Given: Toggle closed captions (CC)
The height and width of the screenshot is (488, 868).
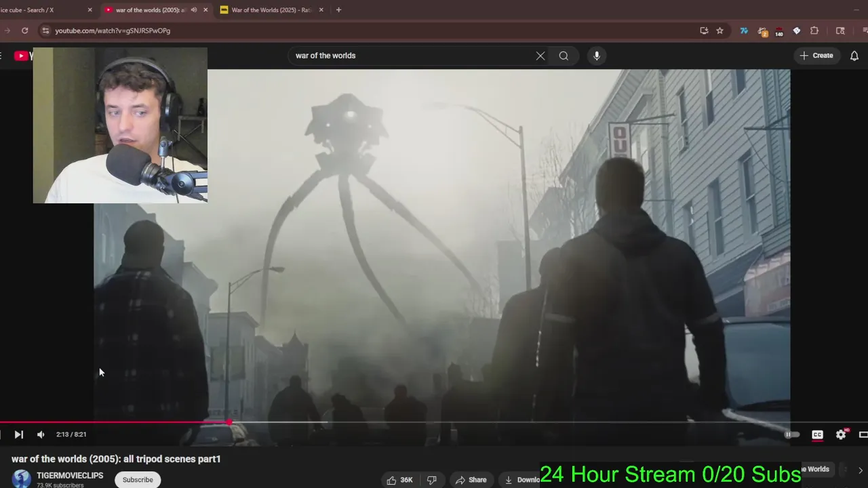Looking at the screenshot, I should [817, 434].
